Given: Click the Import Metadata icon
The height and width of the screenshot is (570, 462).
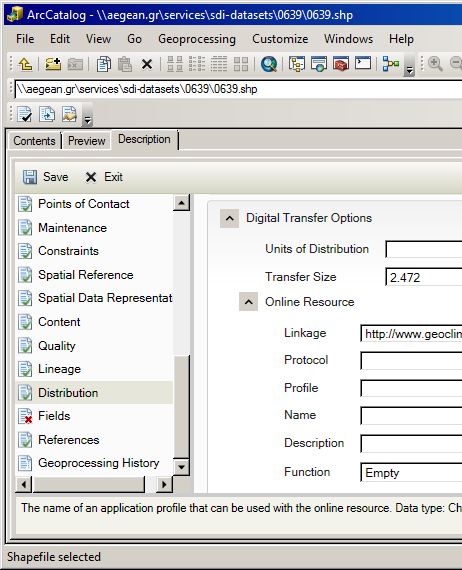Looking at the screenshot, I should pos(47,114).
